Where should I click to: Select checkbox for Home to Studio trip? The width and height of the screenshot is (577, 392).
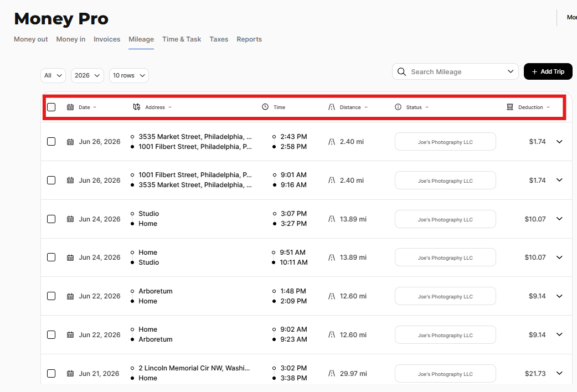(51, 257)
